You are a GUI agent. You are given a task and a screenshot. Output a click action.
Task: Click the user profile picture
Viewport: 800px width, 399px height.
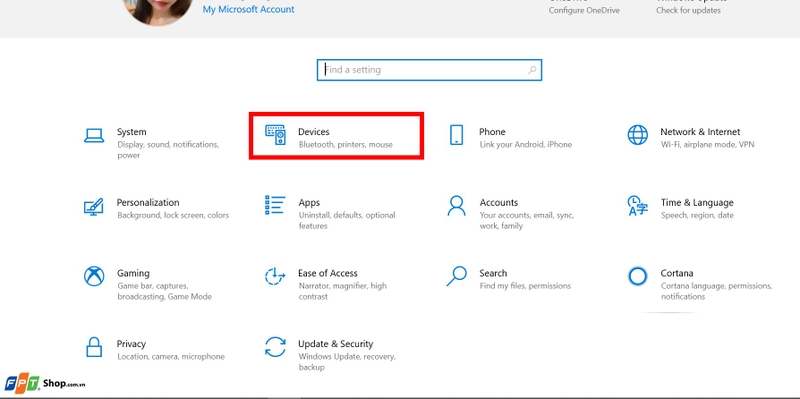coord(158,10)
